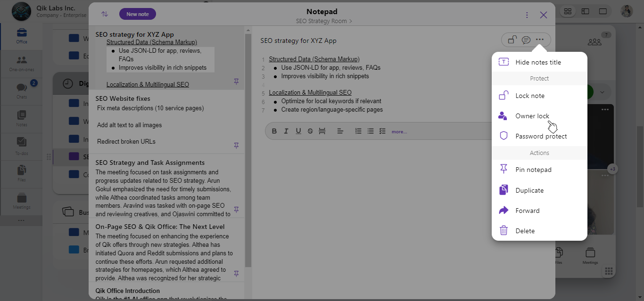Image resolution: width=644 pixels, height=301 pixels.
Task: Apply strikethrough from the editor toolbar
Action: tap(310, 131)
